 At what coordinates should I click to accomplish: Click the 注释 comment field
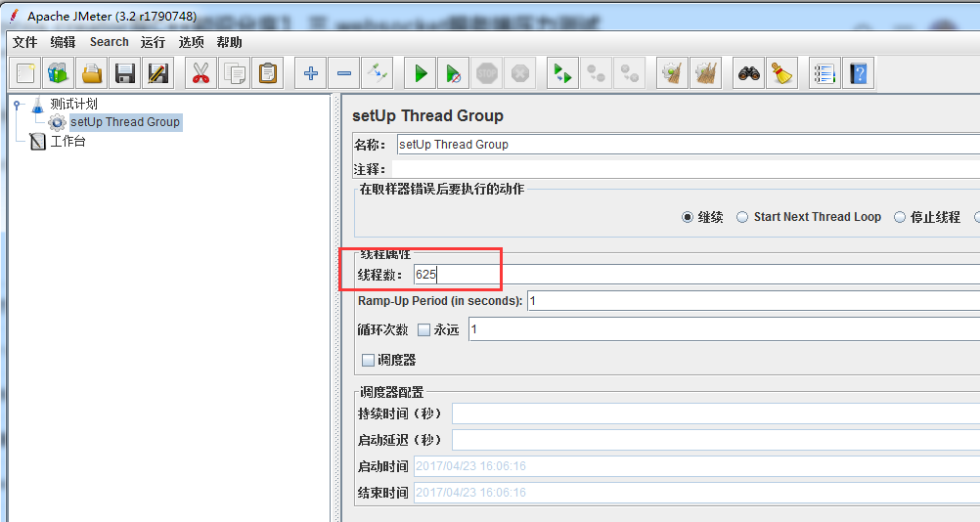pos(686,169)
